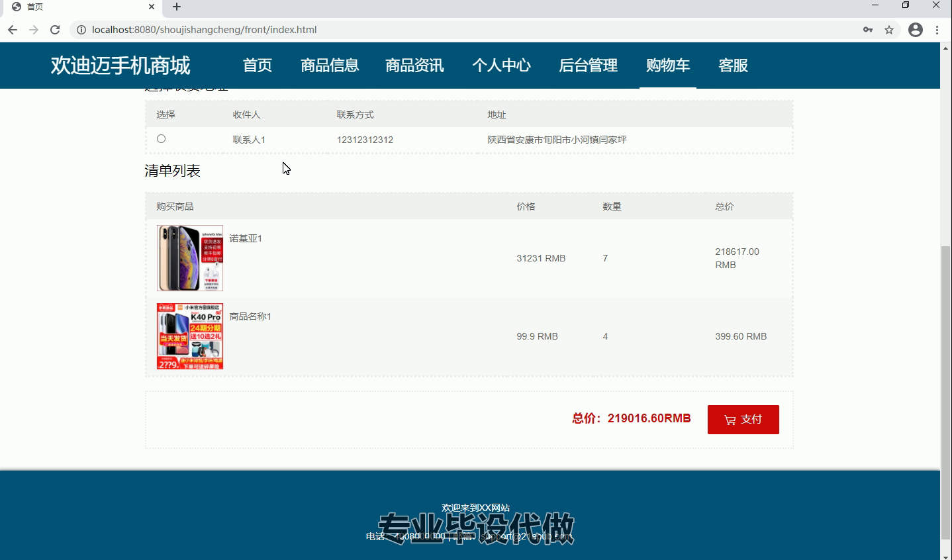Click product name text 诺基亚1
Screen dimensions: 952x560
(x=246, y=238)
